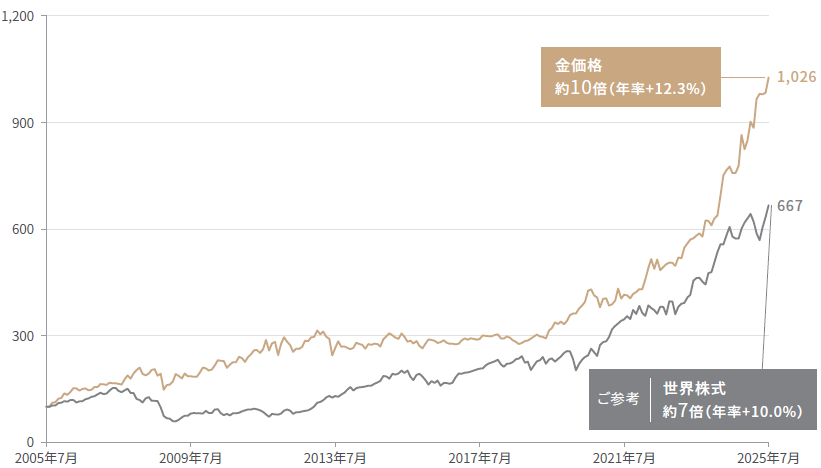Click the 2021年7月 axis label
Image resolution: width=821 pixels, height=468 pixels.
[x=624, y=457]
